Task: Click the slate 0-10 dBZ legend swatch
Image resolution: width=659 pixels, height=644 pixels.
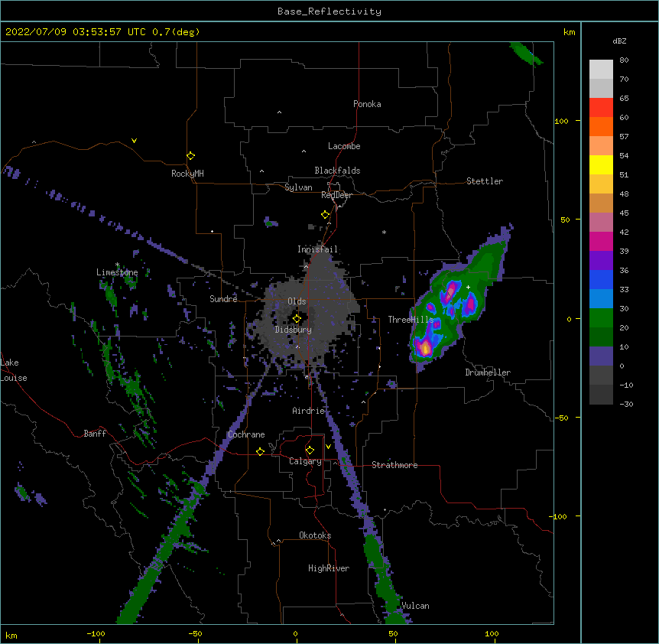Action: [601, 356]
